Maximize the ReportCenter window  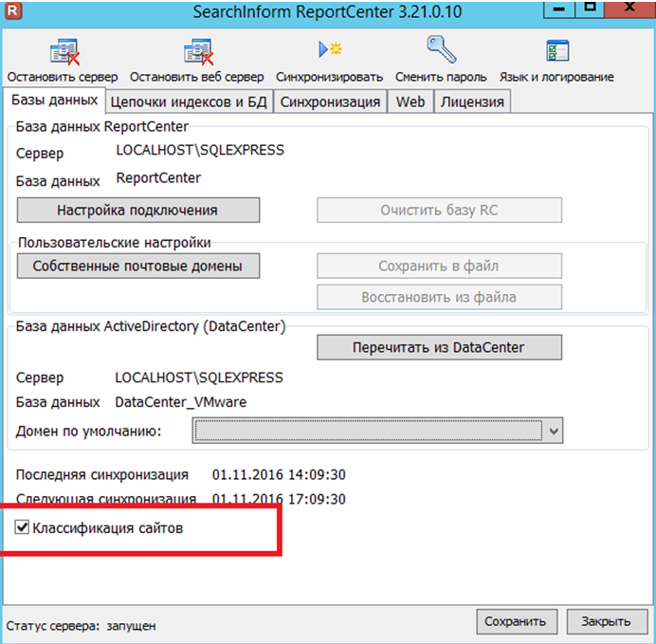tap(591, 9)
